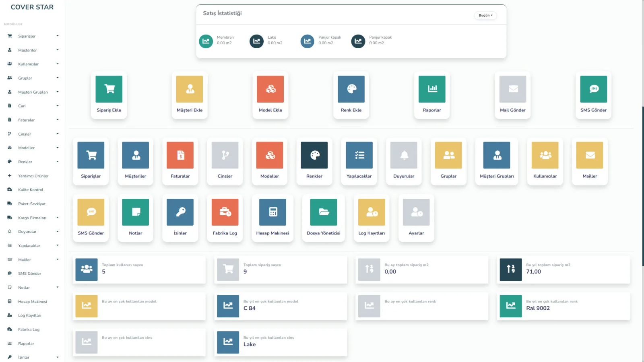Open the Raporlar chart icon
This screenshot has width=644, height=362.
pos(432,89)
